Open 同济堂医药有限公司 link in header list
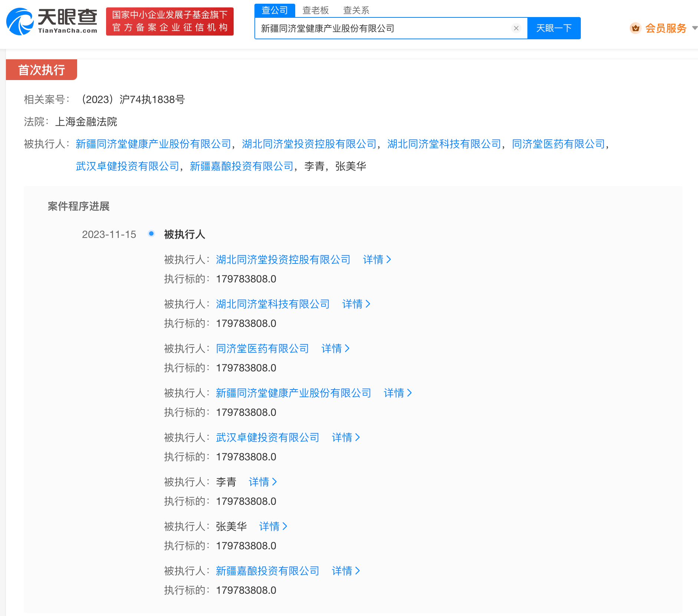This screenshot has width=698, height=616. (x=558, y=144)
